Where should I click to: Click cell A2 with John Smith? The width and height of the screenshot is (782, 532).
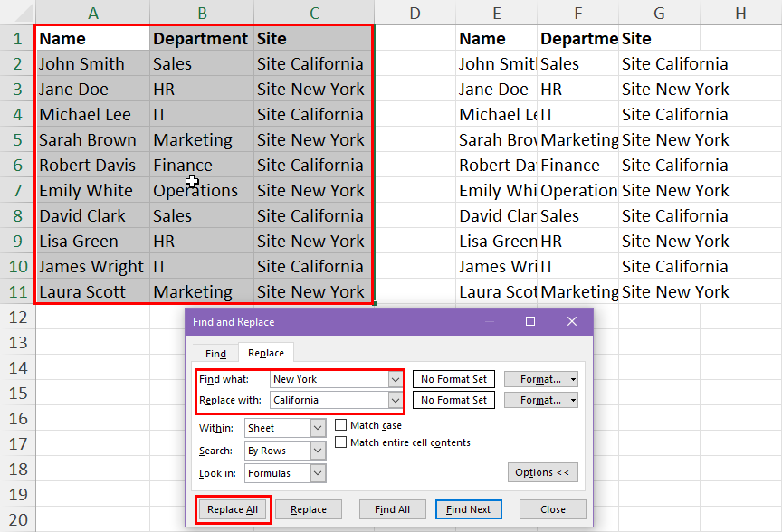coord(92,63)
